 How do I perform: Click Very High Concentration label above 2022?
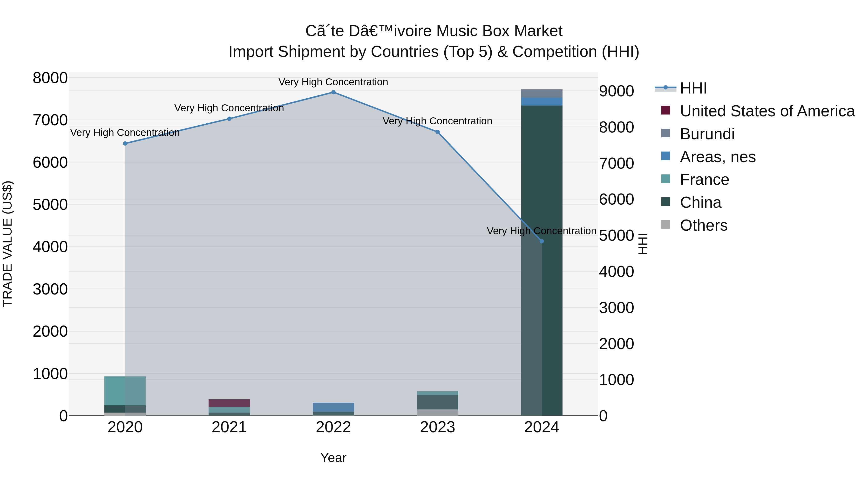click(333, 82)
